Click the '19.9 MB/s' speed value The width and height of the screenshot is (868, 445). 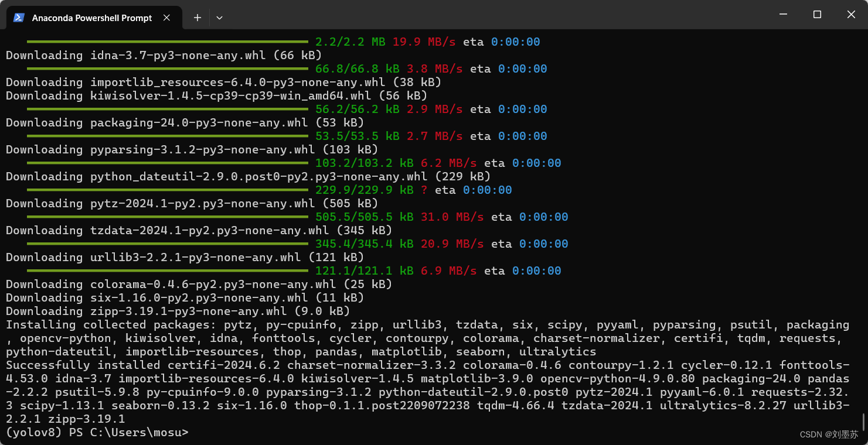click(x=424, y=42)
